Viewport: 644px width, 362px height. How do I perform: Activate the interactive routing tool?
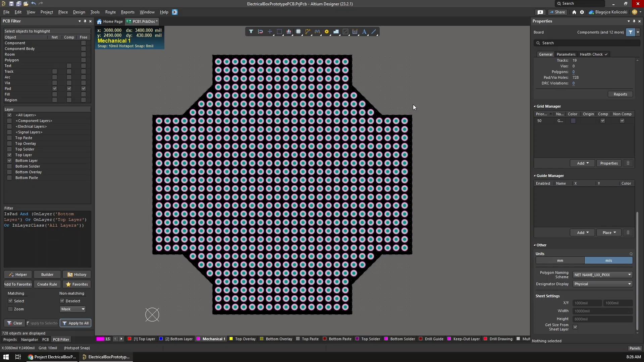308,32
